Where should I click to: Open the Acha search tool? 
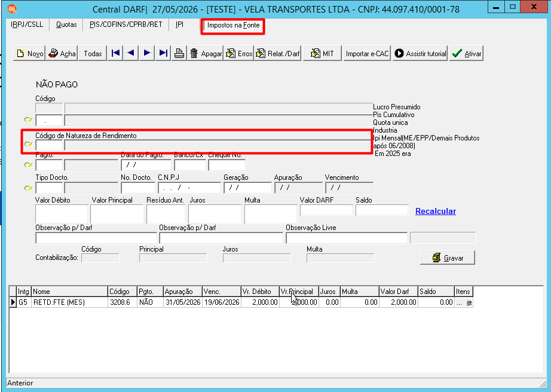click(62, 53)
